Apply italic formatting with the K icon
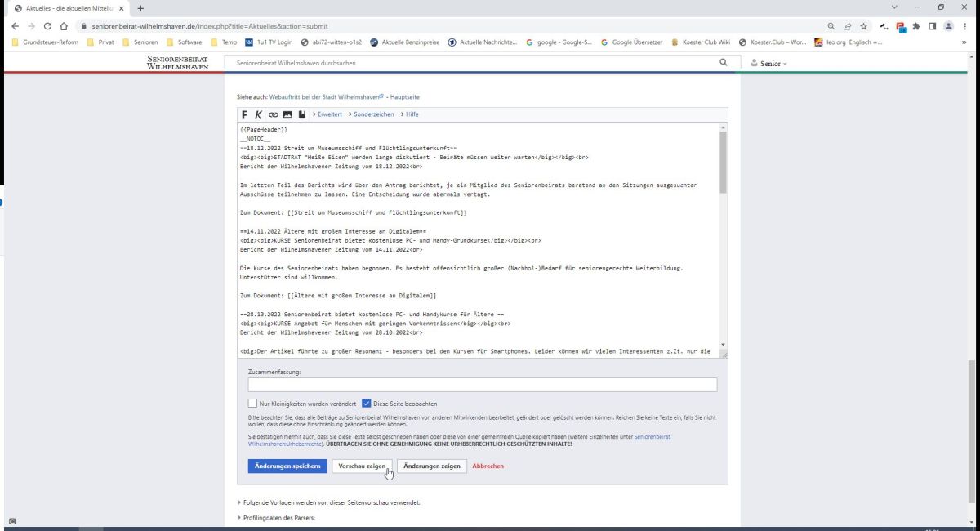 coord(258,114)
